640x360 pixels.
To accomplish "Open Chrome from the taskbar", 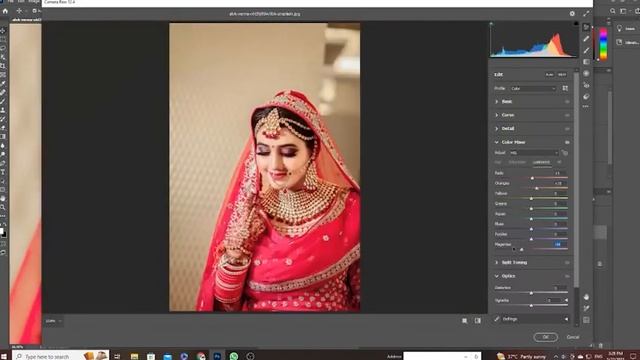I will (201, 356).
